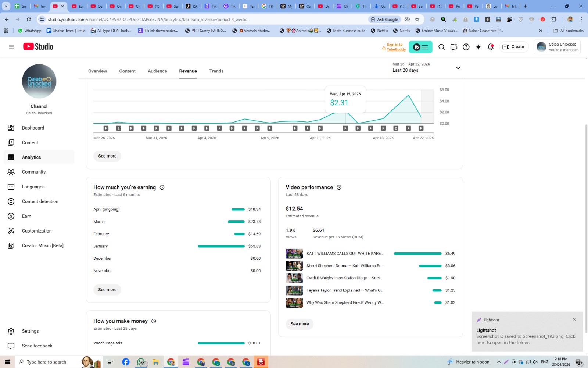Screen dimensions: 588x368
Task: Click the YouTube Studio logo
Action: tap(38, 46)
